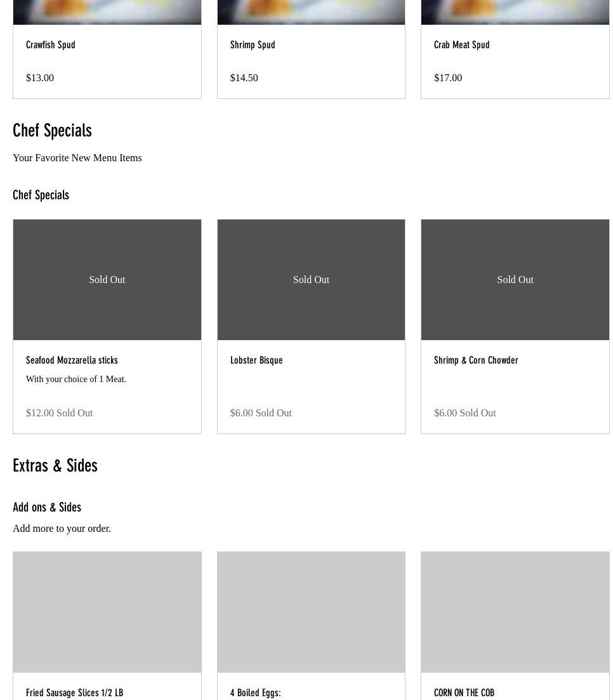Screen dimensions: 613x700
Task: Click the $13.00 Crawfish Spud price
Action: [40, 78]
